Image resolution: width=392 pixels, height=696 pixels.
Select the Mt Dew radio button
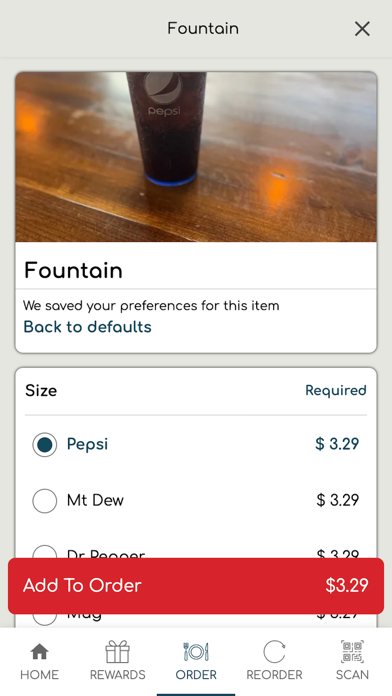click(x=45, y=501)
